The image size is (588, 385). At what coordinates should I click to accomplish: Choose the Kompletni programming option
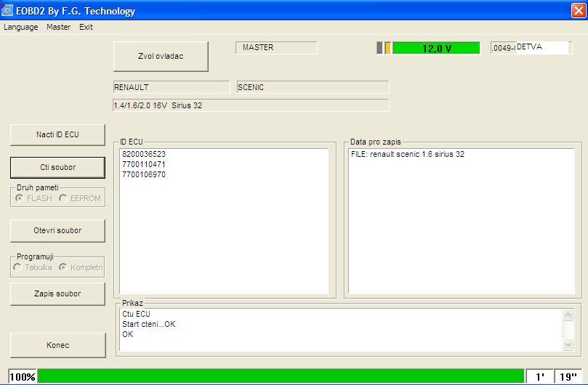point(63,267)
